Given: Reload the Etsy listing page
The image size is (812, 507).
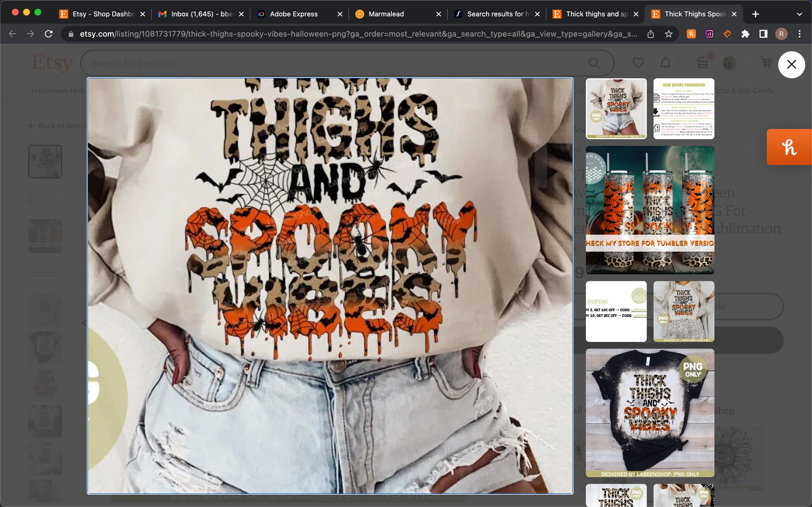Looking at the screenshot, I should 49,34.
